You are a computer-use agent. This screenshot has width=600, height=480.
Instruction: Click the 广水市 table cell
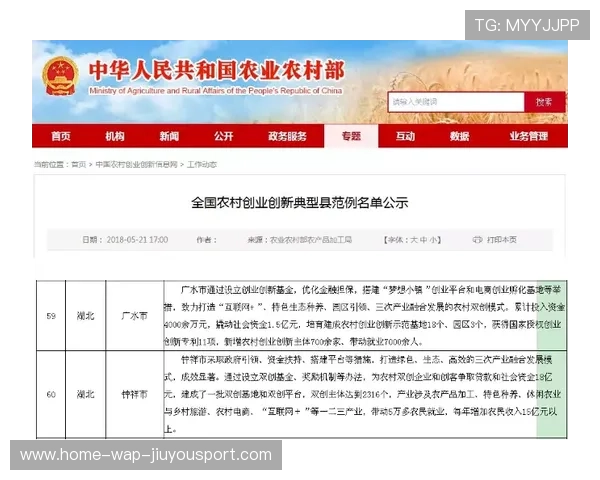coord(134,316)
